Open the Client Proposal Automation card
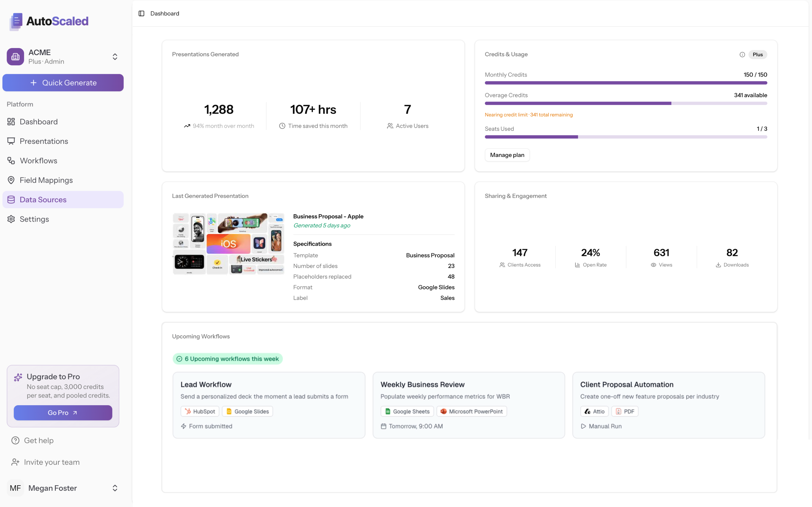This screenshot has width=812, height=507. [x=669, y=405]
